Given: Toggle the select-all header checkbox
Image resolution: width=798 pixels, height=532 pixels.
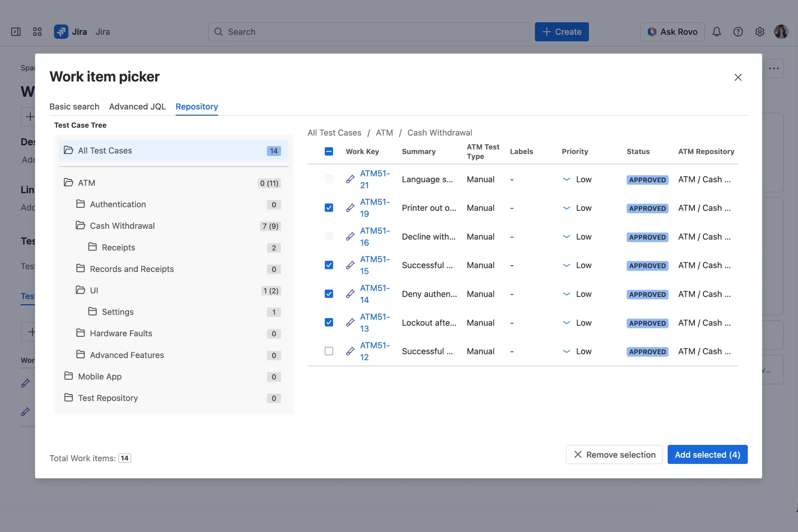Looking at the screenshot, I should 329,151.
